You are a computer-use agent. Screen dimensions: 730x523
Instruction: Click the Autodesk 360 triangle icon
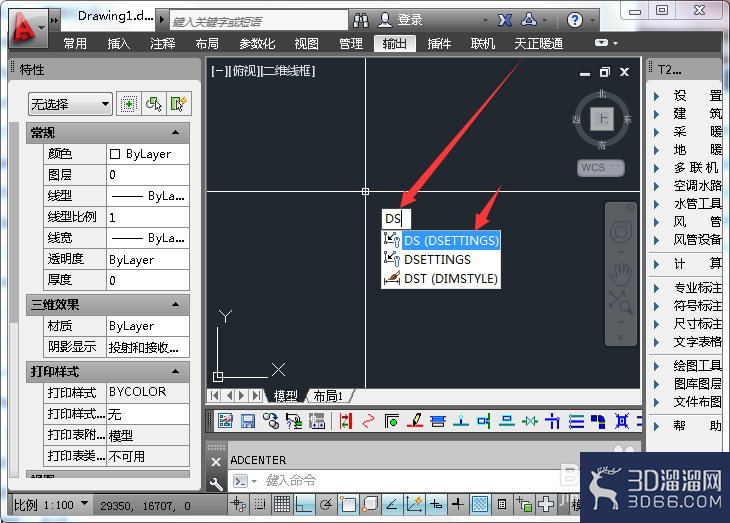click(x=529, y=20)
